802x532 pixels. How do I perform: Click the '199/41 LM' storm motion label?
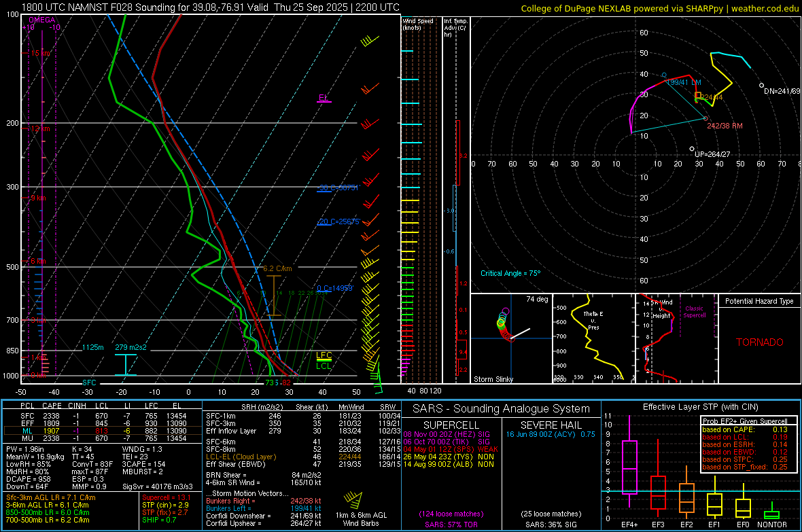(684, 82)
